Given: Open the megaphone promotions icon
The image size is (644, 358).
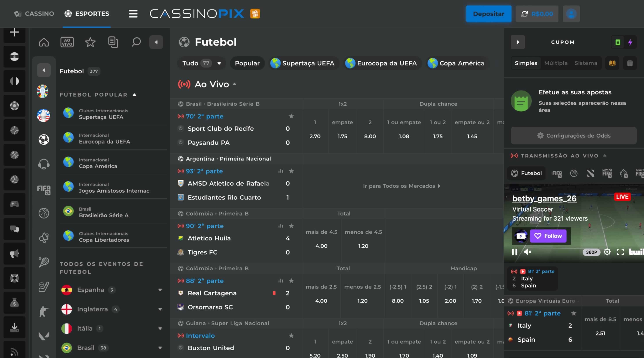Looking at the screenshot, I should tap(14, 254).
